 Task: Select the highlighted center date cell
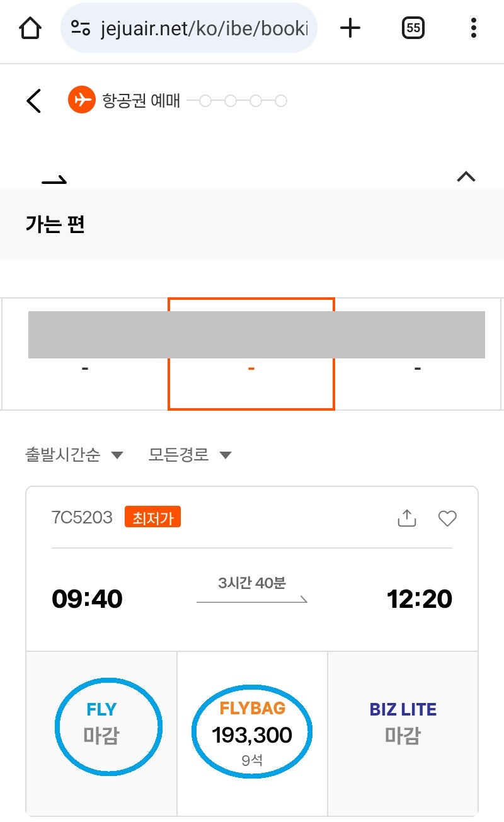coord(251,354)
